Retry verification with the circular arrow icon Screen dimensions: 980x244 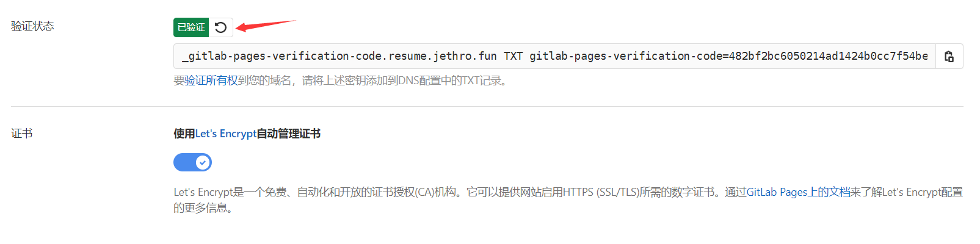(x=221, y=27)
